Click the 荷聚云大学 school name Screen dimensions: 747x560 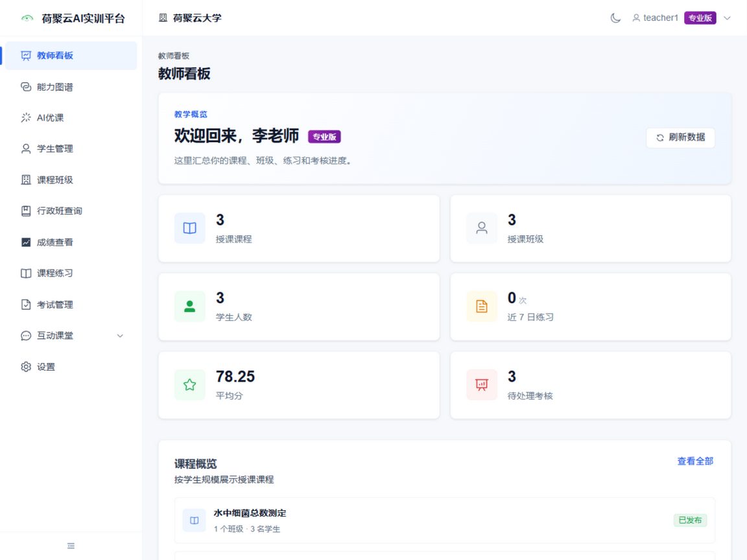click(x=197, y=18)
